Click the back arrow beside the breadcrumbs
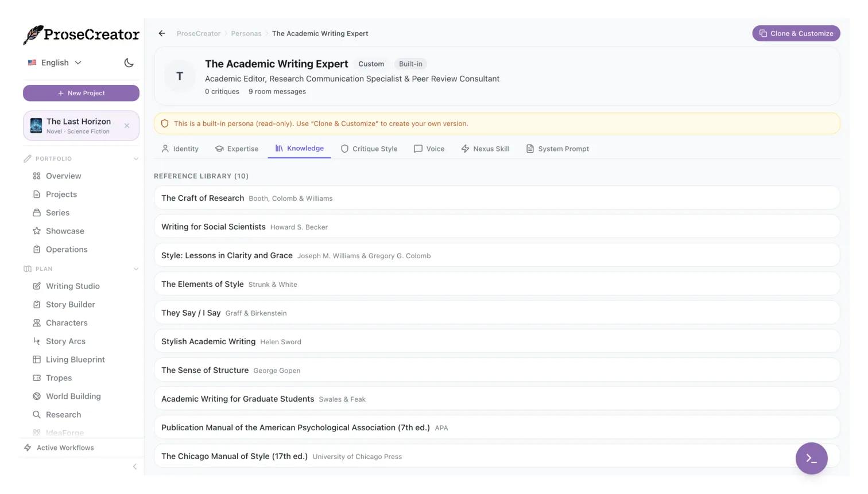868x494 pixels. pos(161,33)
